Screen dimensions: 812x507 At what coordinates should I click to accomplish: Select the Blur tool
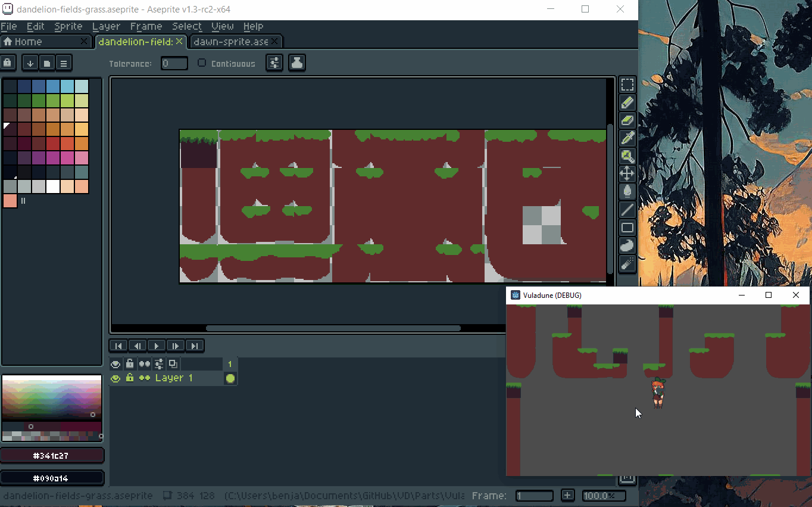click(x=627, y=263)
